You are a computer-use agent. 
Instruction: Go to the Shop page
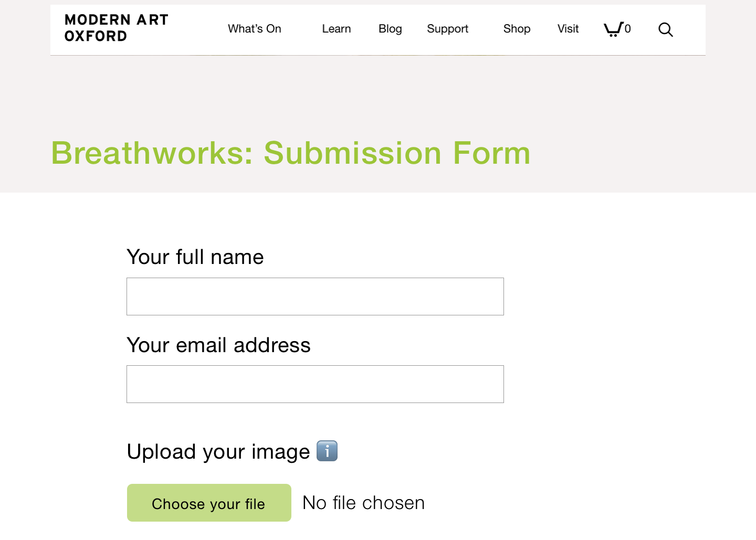pyautogui.click(x=517, y=29)
